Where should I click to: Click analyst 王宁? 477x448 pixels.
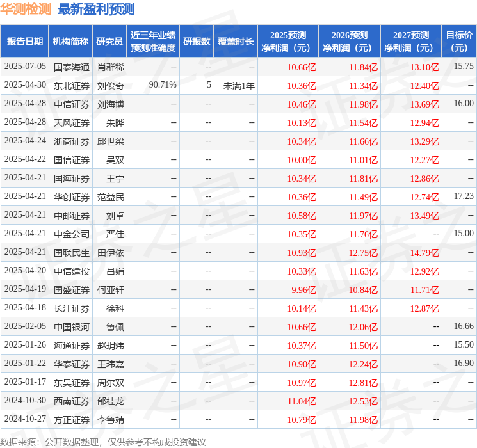(115, 179)
